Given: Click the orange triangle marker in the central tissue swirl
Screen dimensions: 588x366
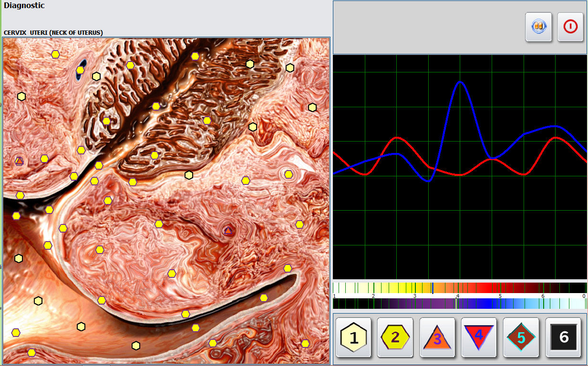Looking at the screenshot, I should 228,231.
